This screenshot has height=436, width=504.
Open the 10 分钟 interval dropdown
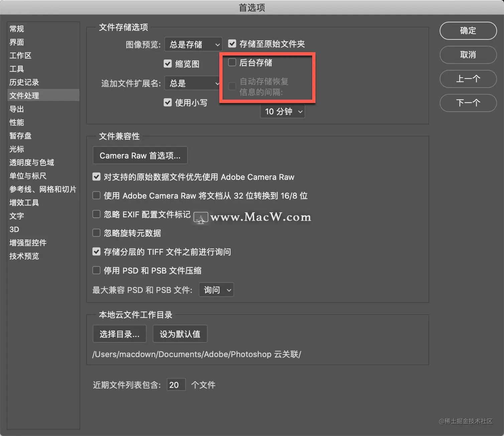tap(283, 111)
